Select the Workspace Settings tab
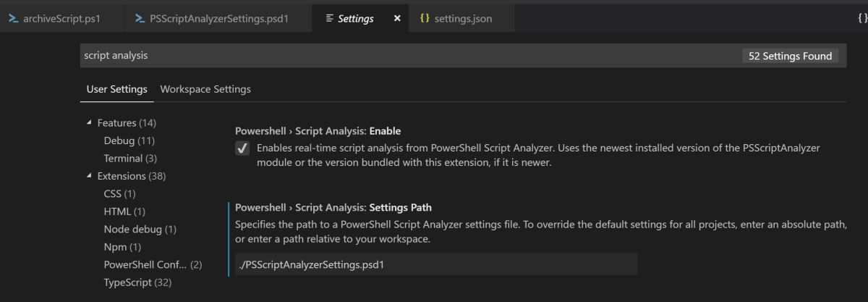 [205, 89]
